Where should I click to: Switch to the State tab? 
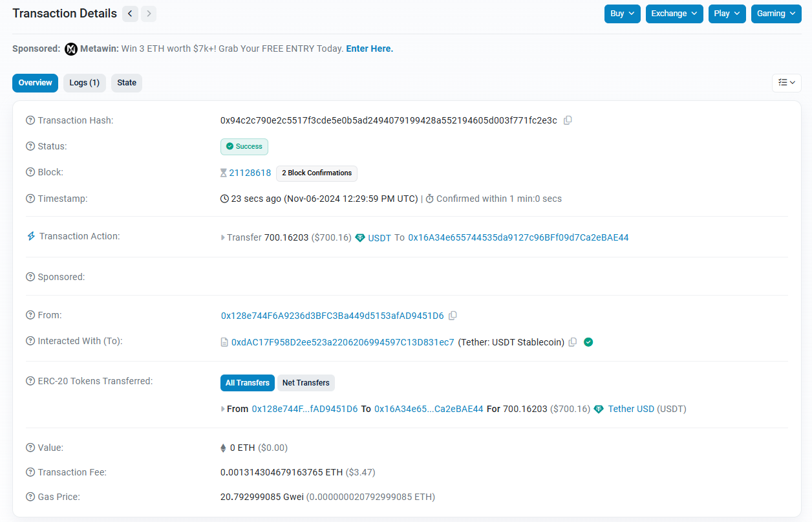127,83
